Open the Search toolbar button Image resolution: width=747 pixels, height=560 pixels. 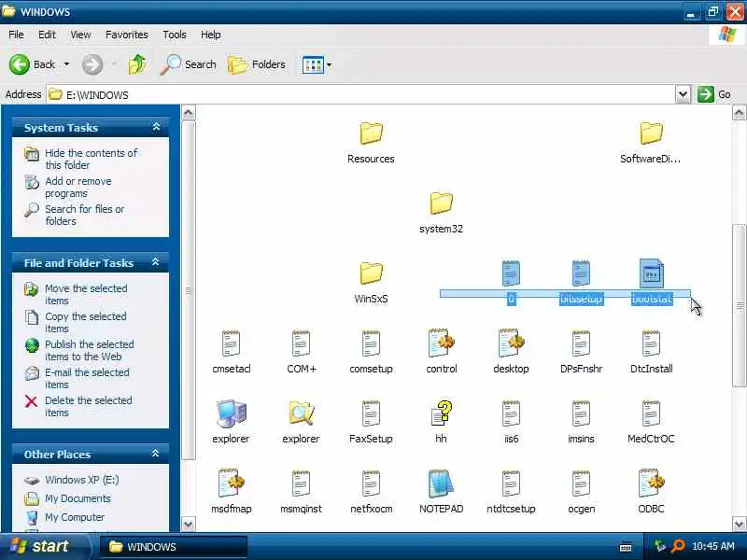click(189, 64)
